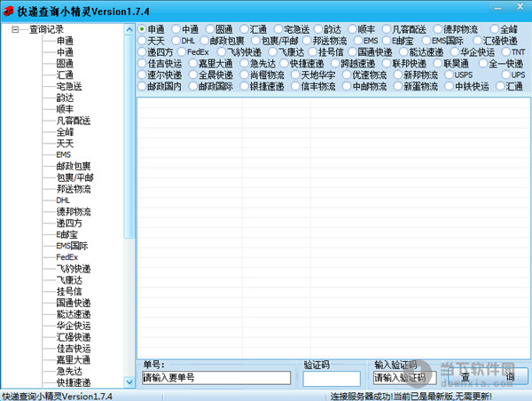Select E邮宝 in the left tree
This screenshot has height=401, width=532.
67,234
